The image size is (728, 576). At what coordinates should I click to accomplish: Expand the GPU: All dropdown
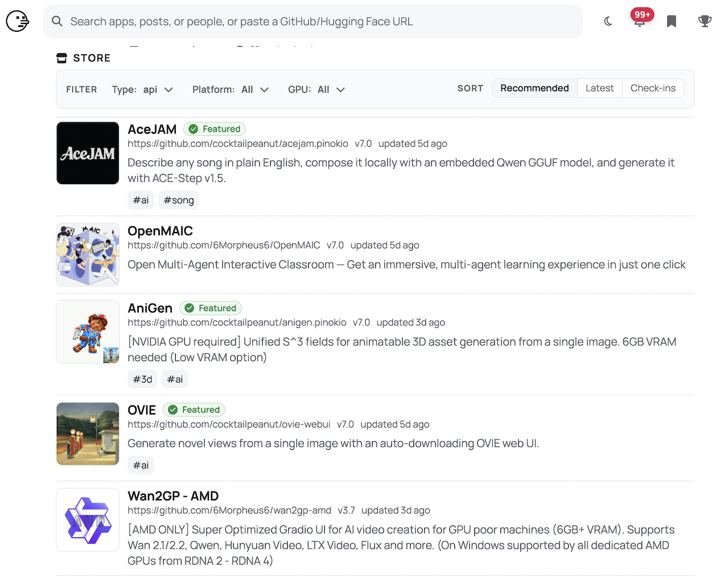click(x=316, y=90)
